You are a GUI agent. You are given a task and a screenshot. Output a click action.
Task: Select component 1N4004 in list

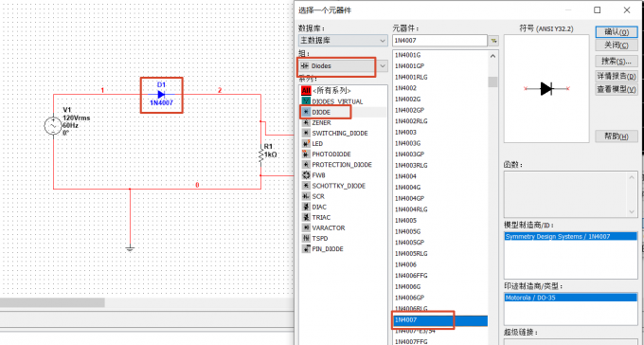pos(405,176)
